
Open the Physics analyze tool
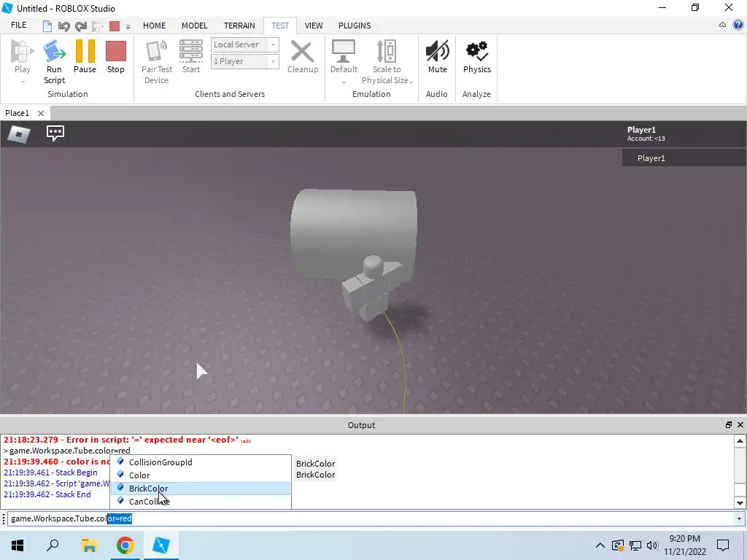tap(477, 52)
